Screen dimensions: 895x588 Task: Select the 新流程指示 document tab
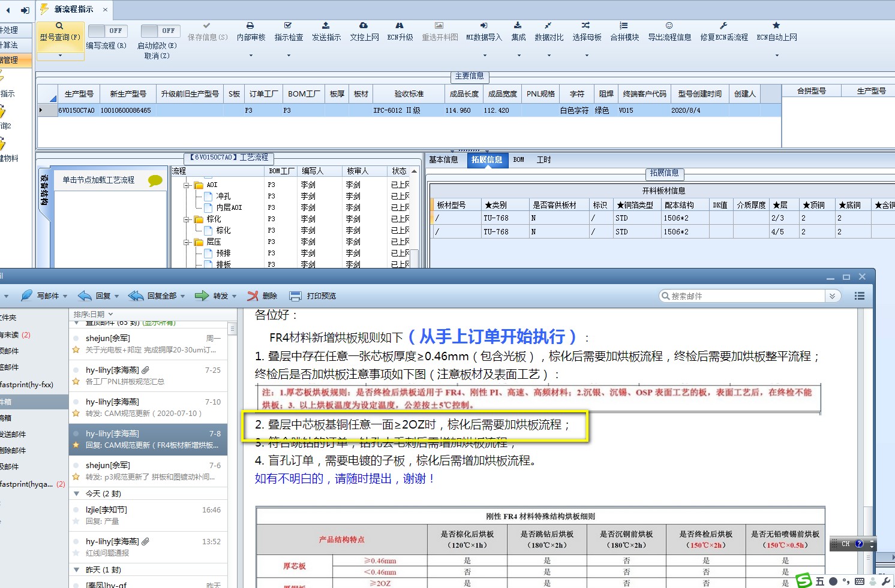[73, 10]
